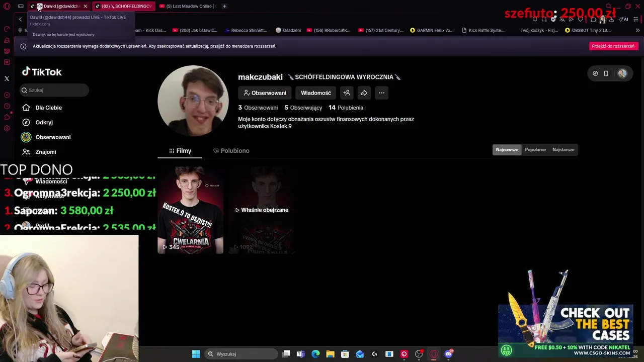Open Dla Ciebie feed
The image size is (644, 362).
pyautogui.click(x=42, y=108)
